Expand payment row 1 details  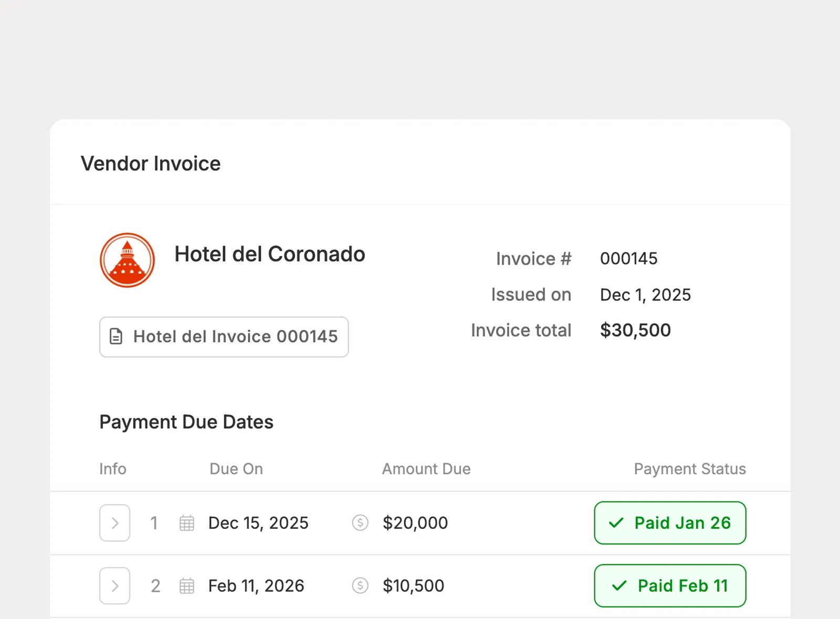click(115, 523)
